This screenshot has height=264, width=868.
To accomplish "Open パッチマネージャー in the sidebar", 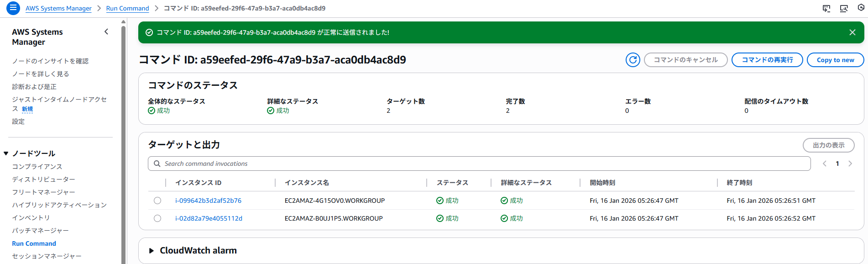I will (x=40, y=231).
